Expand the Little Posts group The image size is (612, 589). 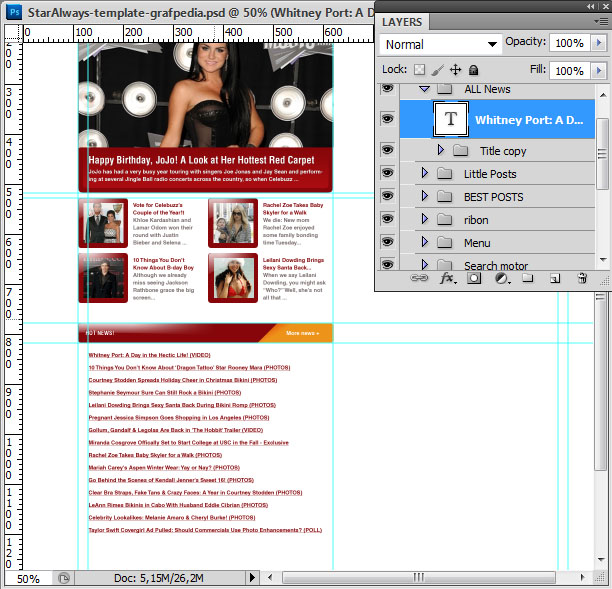425,173
